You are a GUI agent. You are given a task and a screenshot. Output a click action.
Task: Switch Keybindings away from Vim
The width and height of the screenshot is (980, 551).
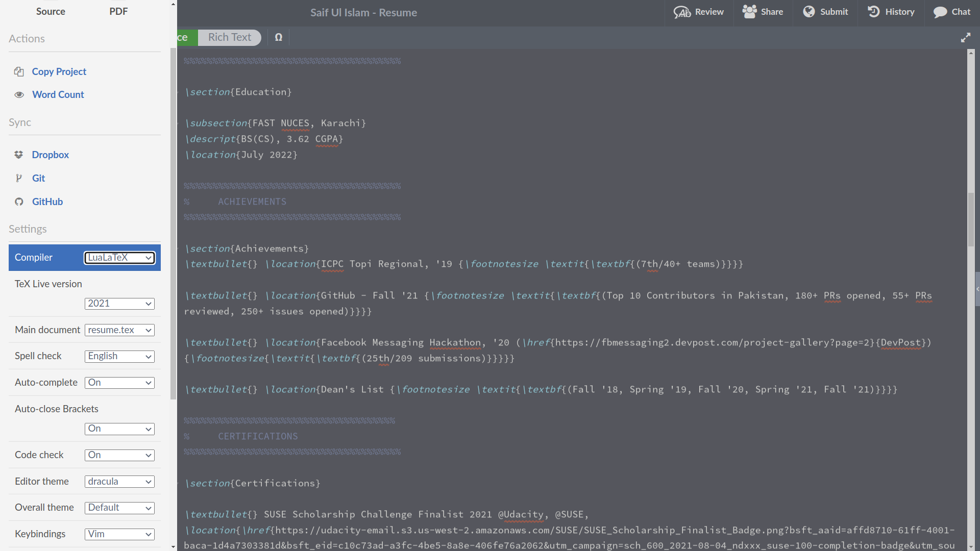tap(119, 534)
